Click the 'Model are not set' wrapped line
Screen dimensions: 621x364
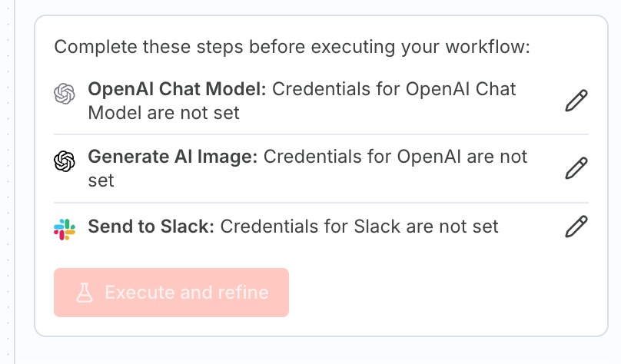click(164, 113)
